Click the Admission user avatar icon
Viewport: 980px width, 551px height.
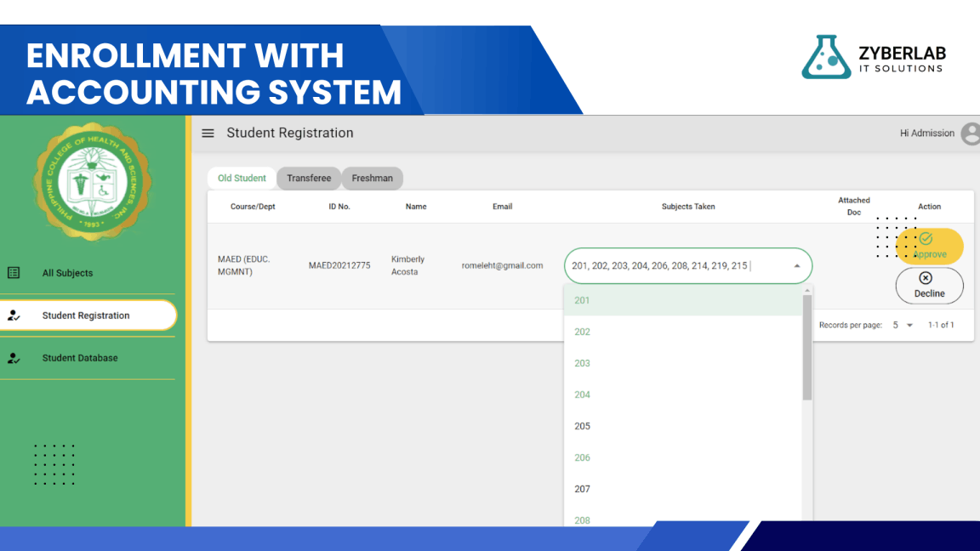pyautogui.click(x=970, y=133)
